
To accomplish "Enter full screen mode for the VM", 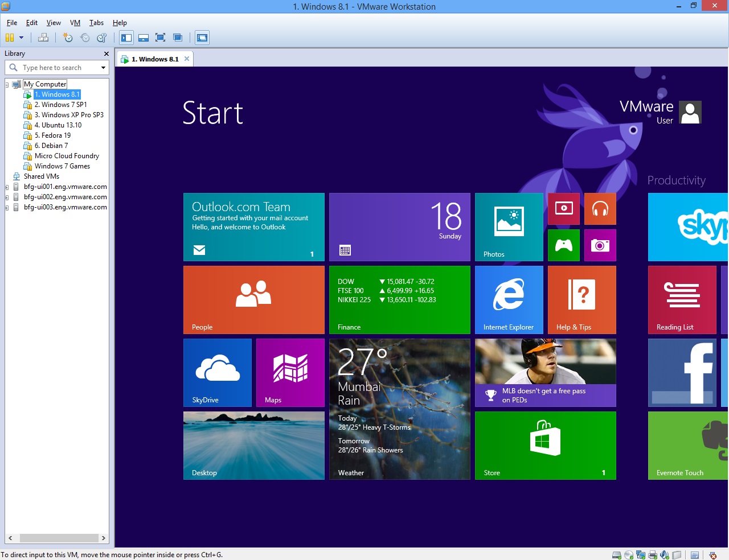I will pyautogui.click(x=161, y=38).
